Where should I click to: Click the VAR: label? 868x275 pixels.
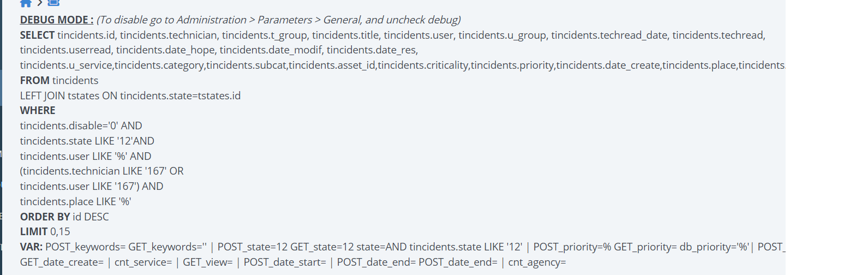click(31, 247)
